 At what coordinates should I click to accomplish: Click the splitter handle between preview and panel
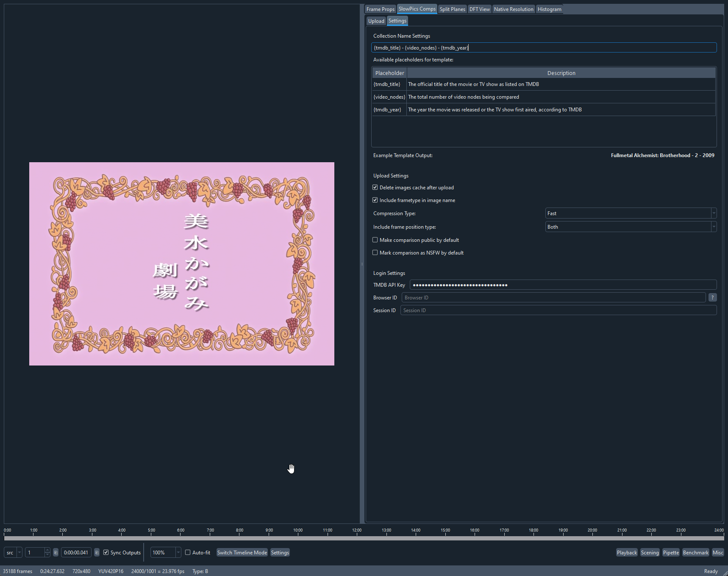tap(362, 264)
